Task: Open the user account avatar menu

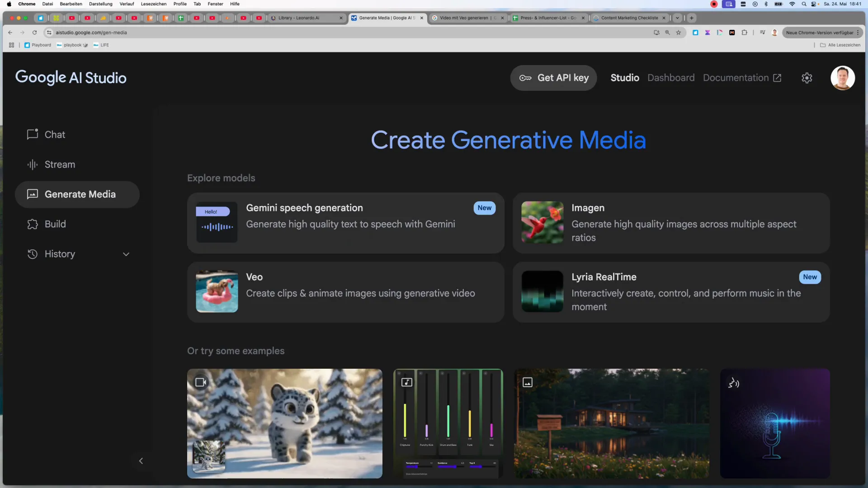Action: pyautogui.click(x=843, y=78)
